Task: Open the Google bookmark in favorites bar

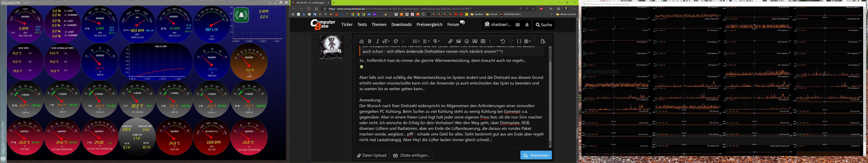Action: pos(309,14)
